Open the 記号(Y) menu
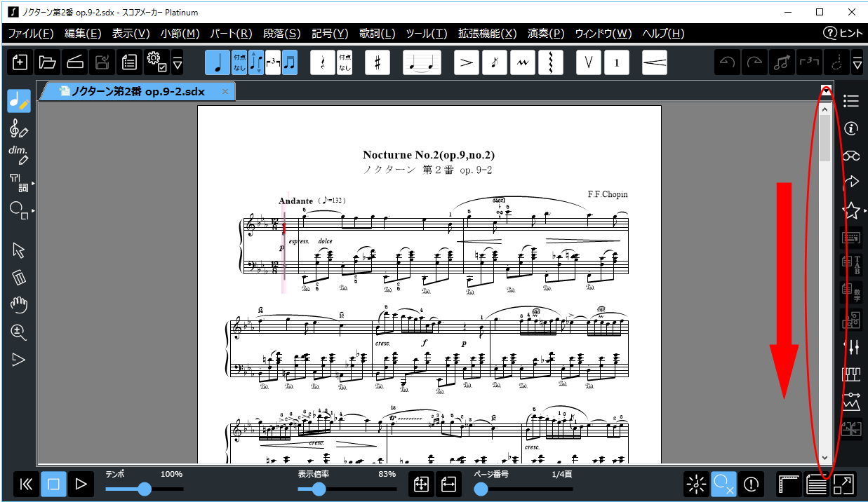Screen dimensions: 868x502 click(x=330, y=34)
